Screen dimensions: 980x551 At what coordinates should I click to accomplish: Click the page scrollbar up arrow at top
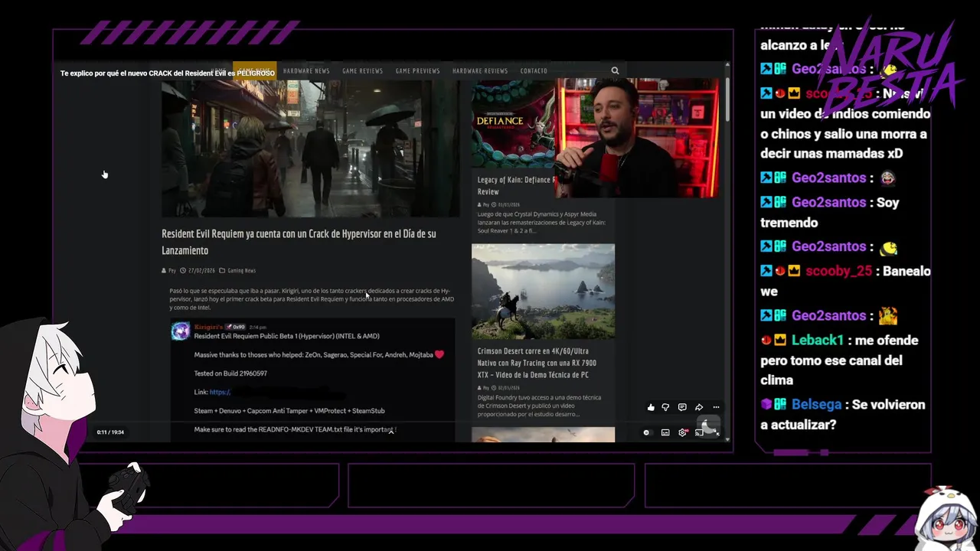coord(727,66)
